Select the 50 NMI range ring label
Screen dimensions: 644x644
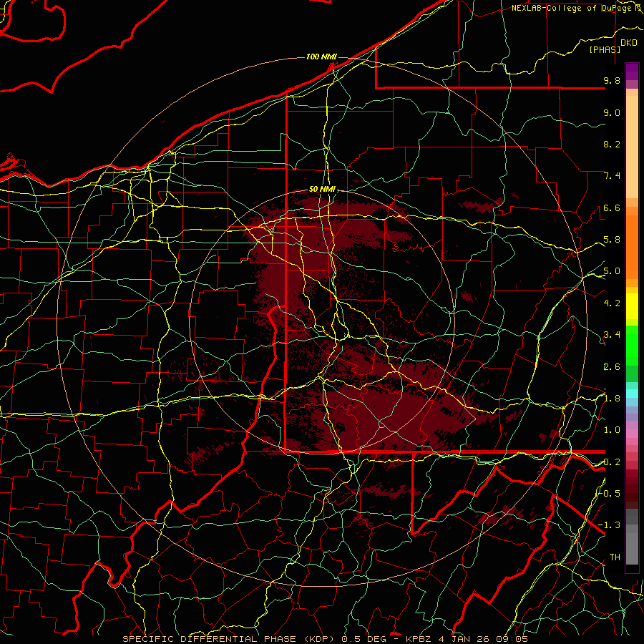[x=322, y=190]
